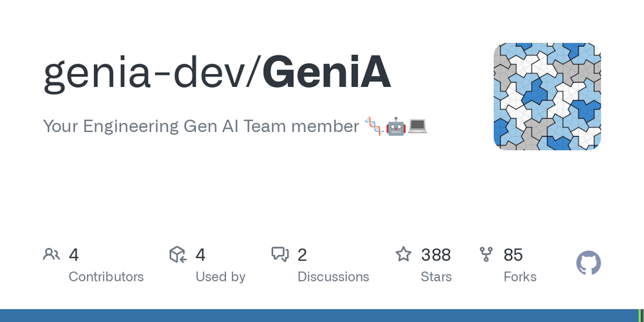Click the Contributors people icon
This screenshot has width=644, height=322.
(52, 254)
